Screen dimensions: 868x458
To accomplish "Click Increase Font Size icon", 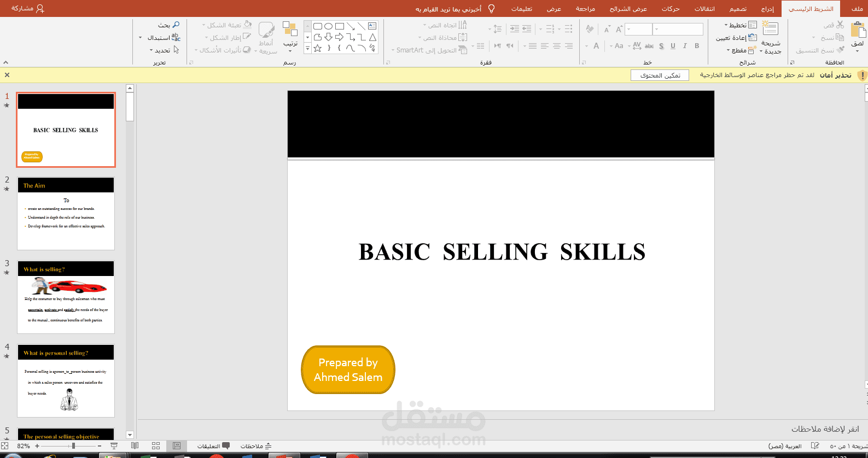I will (x=619, y=29).
